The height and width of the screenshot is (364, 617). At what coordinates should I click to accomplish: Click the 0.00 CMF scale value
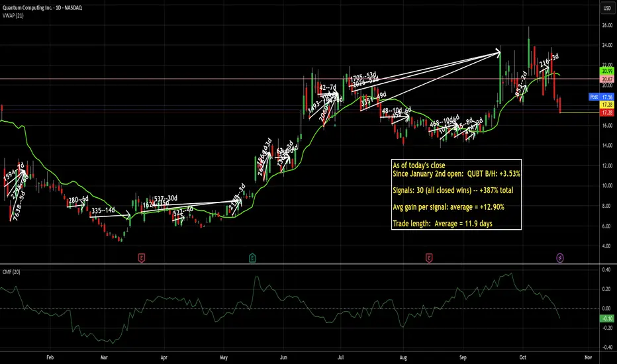[606, 308]
